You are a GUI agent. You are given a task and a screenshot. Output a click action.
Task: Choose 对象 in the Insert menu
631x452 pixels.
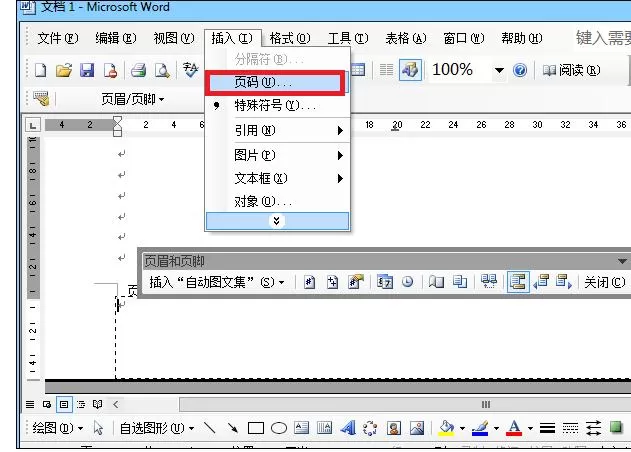point(277,201)
